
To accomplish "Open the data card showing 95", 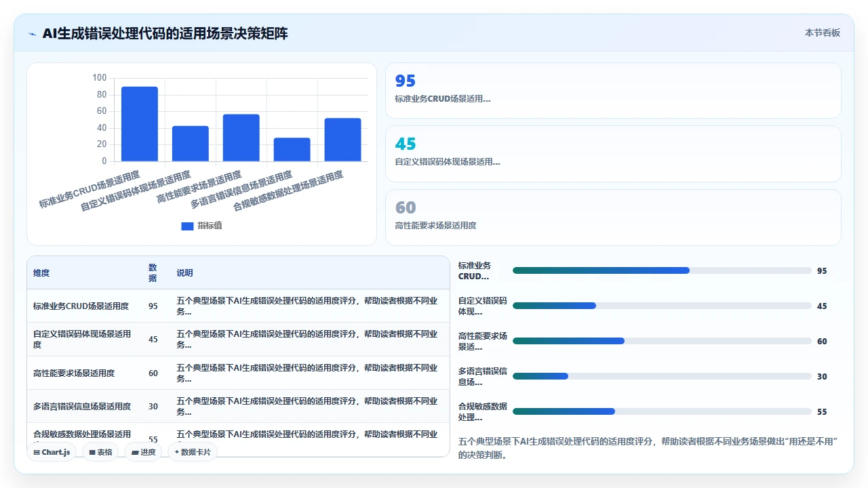I will pyautogui.click(x=613, y=91).
